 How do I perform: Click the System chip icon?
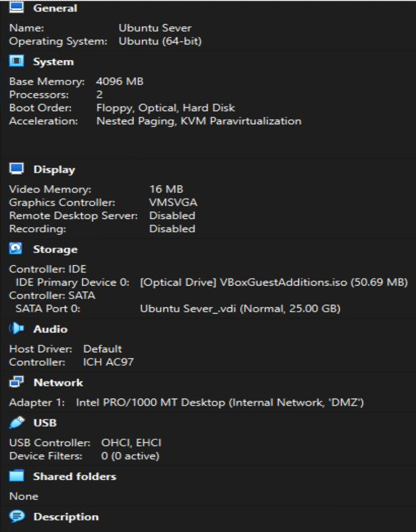(16, 62)
